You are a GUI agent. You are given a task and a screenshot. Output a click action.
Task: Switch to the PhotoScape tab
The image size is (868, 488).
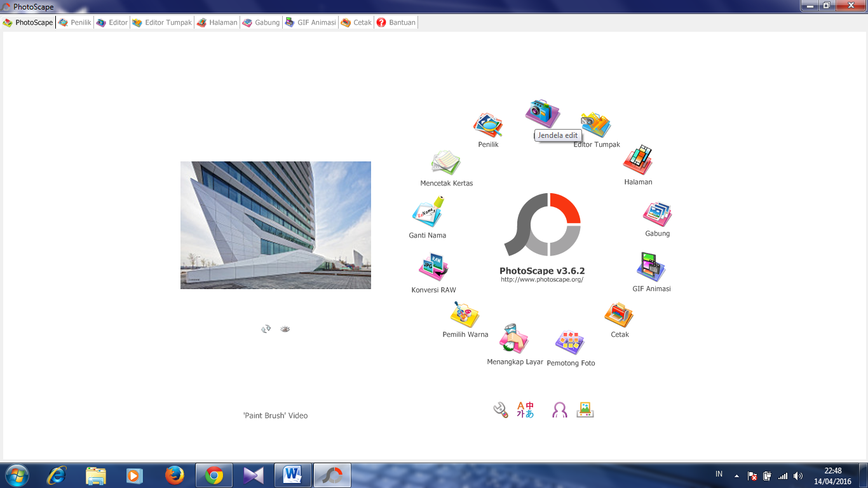[28, 22]
